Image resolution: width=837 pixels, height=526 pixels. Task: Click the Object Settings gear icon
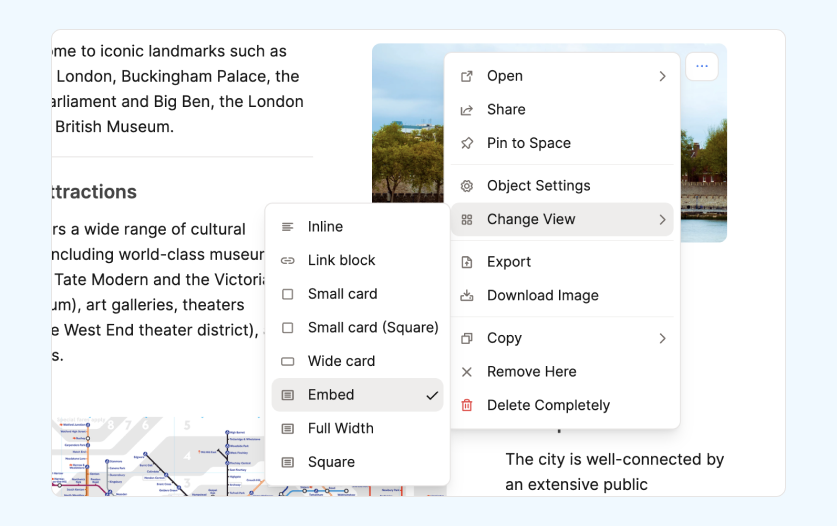[x=466, y=186]
